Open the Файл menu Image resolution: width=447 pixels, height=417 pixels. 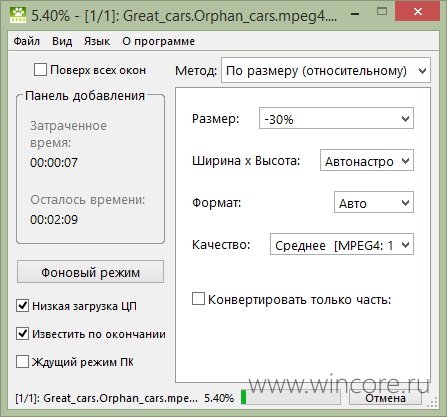(27, 41)
